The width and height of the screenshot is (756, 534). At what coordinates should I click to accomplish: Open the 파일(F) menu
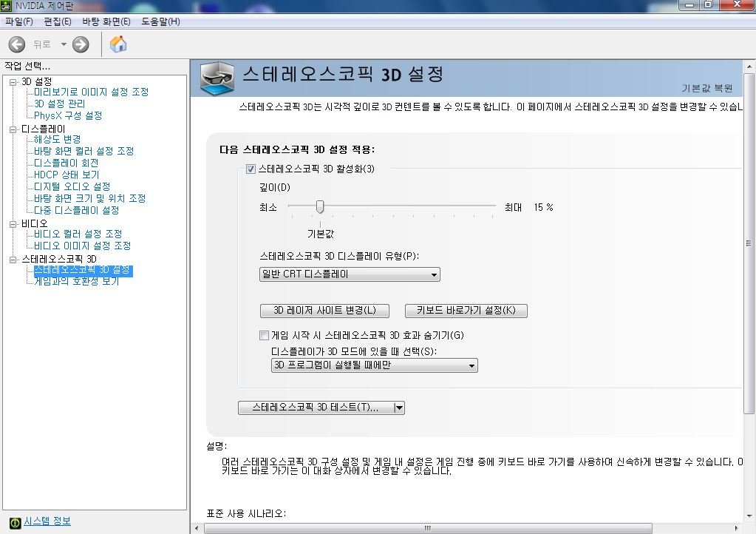tap(19, 21)
